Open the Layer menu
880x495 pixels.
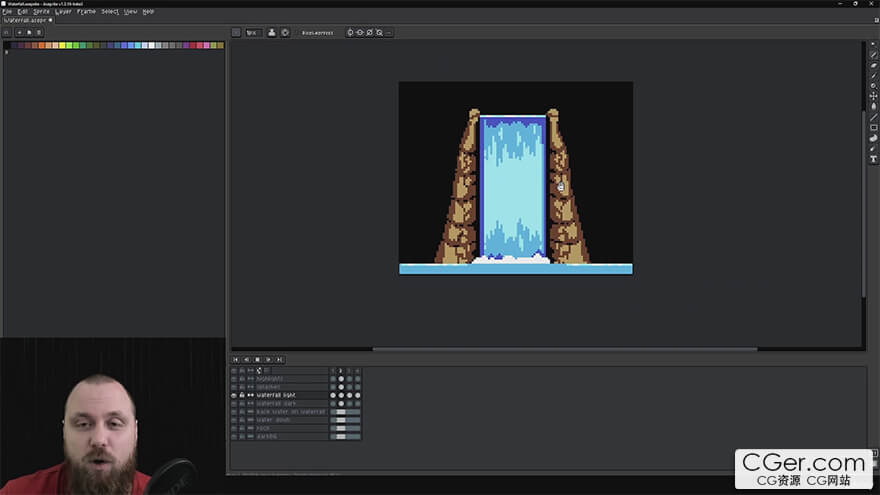click(63, 11)
